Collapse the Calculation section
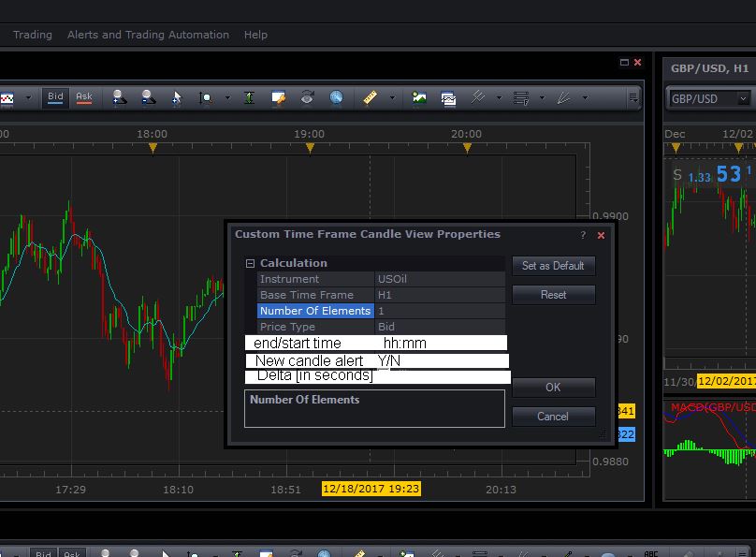Screen dimensions: 756x557 coord(250,263)
